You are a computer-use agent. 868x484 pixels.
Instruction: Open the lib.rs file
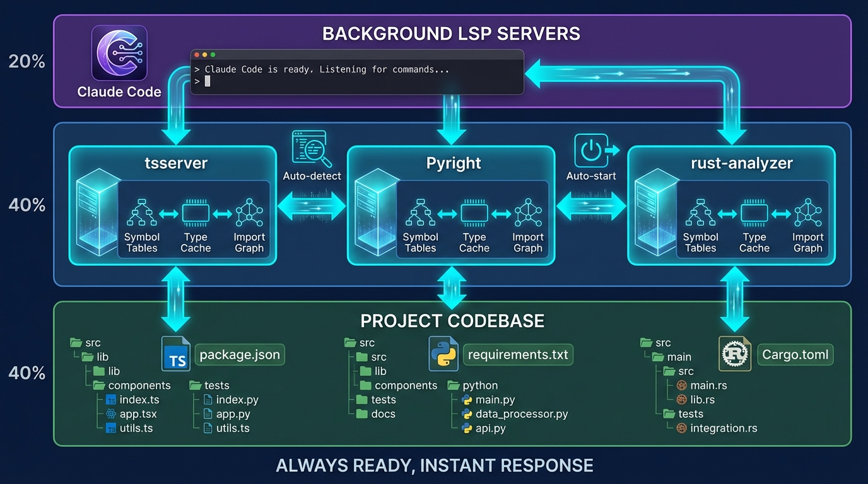tap(695, 400)
